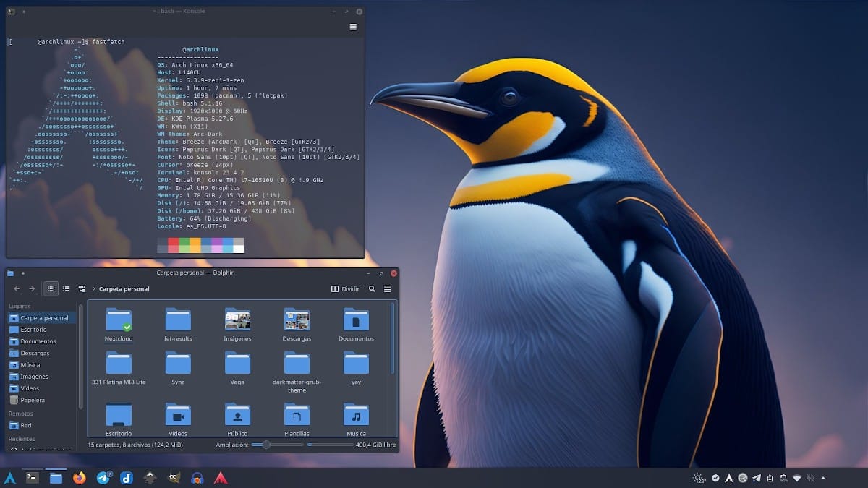868x488 pixels.
Task: Click the Konsole window icon in titlebar
Action: 12,11
